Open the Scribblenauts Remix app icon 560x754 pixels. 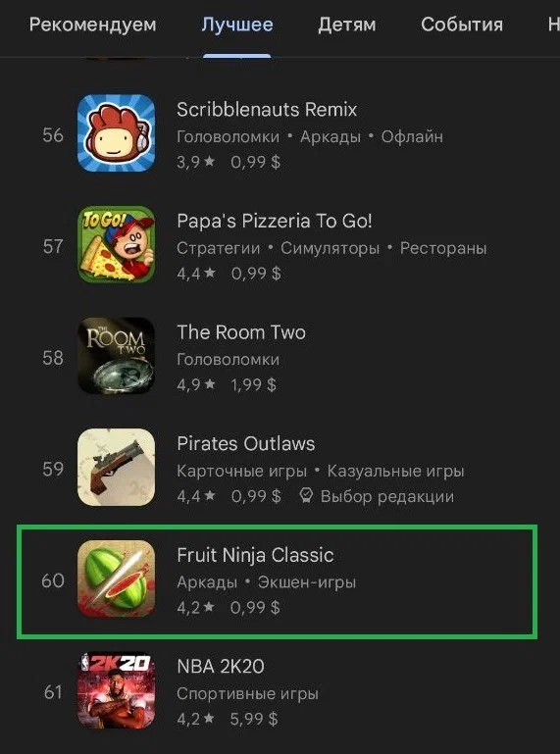117,133
